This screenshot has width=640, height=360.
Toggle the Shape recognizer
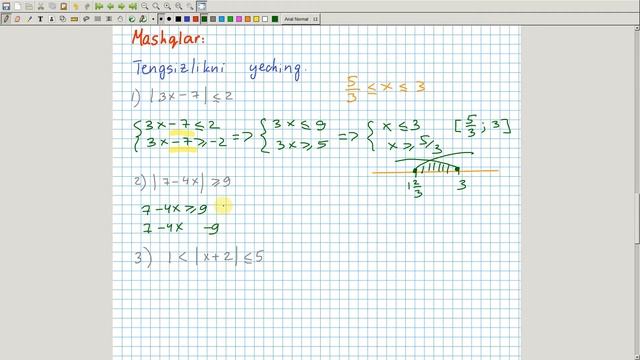(63, 19)
